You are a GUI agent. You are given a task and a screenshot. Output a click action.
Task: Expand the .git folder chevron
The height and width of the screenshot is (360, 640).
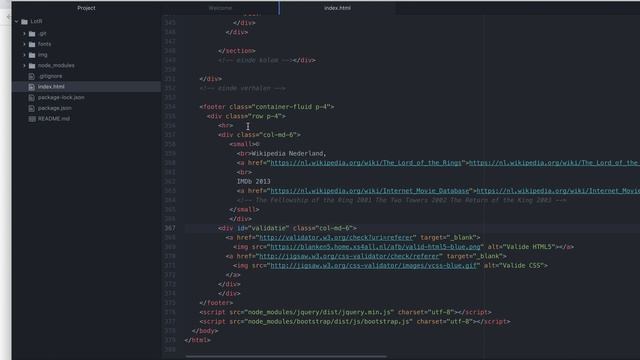24,33
